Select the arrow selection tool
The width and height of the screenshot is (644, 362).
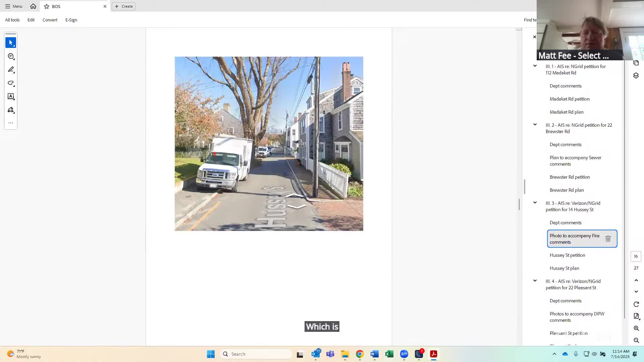point(11,43)
